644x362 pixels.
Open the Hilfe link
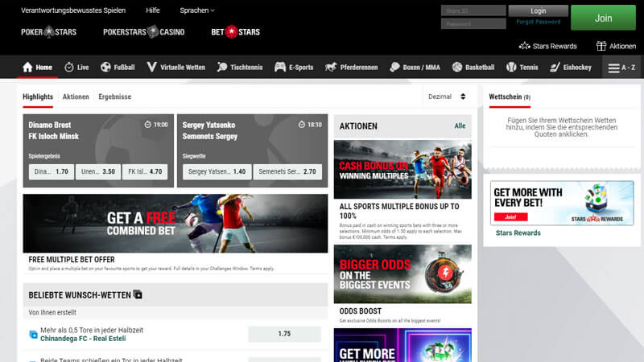pos(153,10)
